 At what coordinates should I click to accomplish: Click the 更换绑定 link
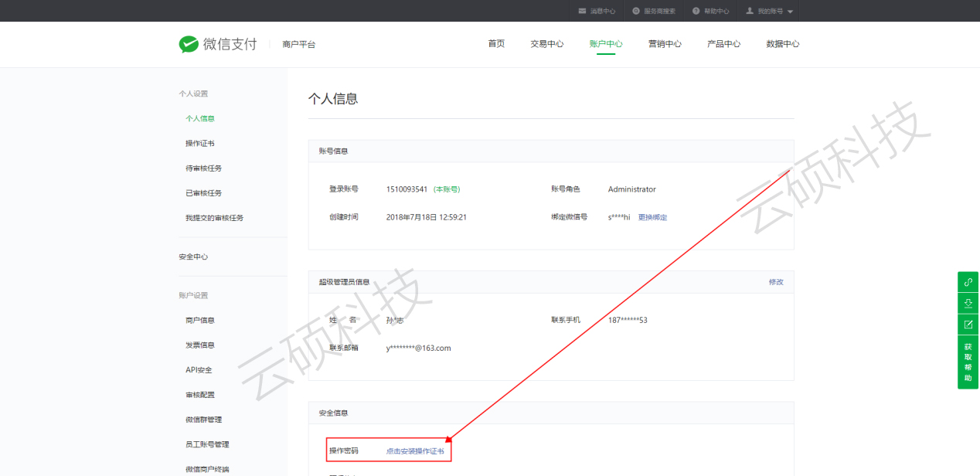[652, 217]
